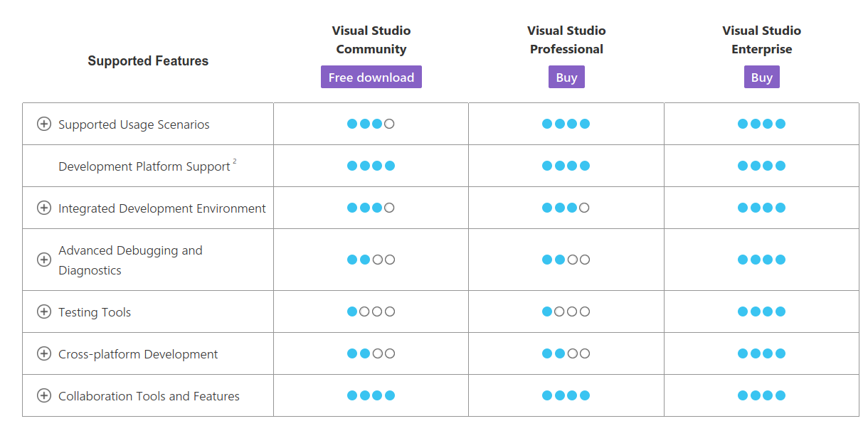Viewport: 868px width, 426px height.
Task: Click Buy under Visual Studio Professional
Action: 566,76
